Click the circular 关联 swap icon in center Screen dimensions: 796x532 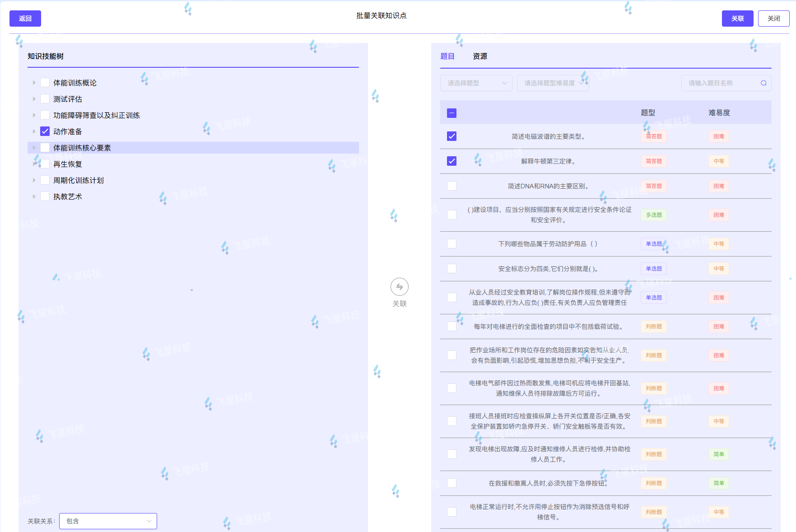point(399,287)
